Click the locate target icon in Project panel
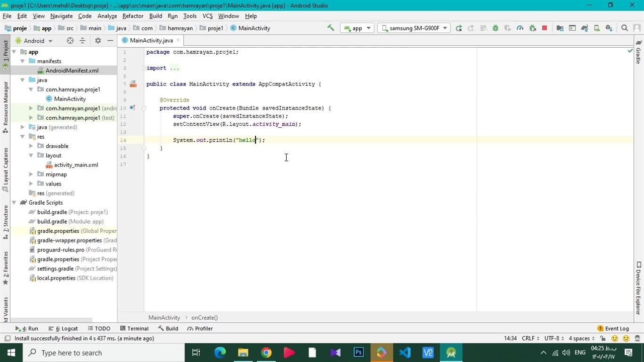644x362 pixels. click(x=70, y=41)
